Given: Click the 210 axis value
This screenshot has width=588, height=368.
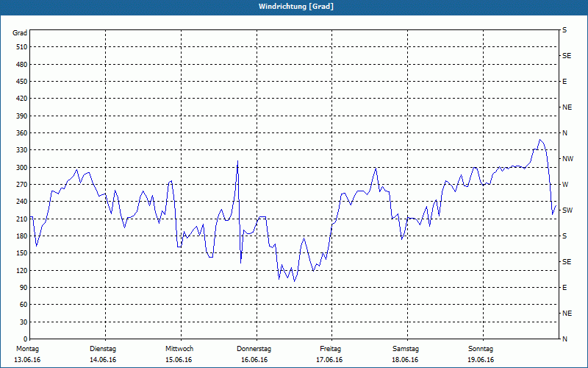Looking at the screenshot, I should 21,219.
